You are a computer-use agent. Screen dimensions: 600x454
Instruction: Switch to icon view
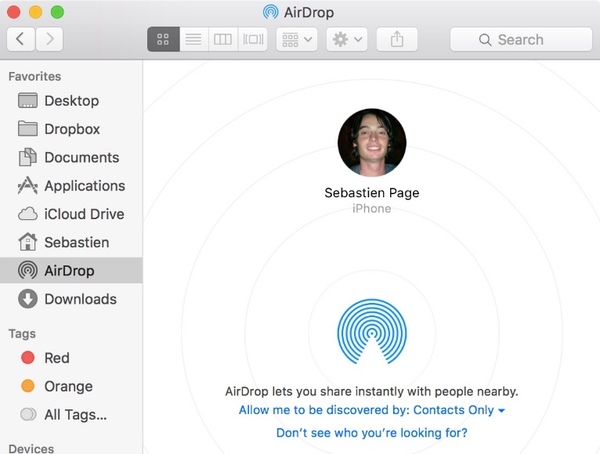coord(163,39)
